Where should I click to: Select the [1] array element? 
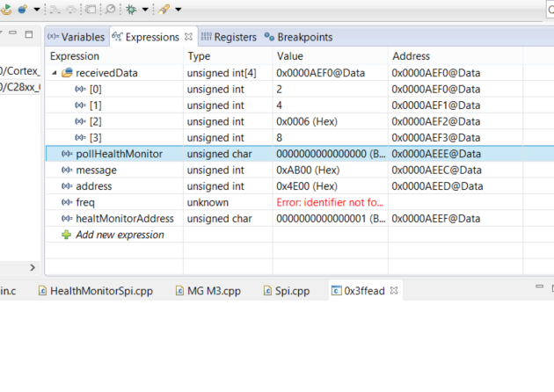click(95, 105)
